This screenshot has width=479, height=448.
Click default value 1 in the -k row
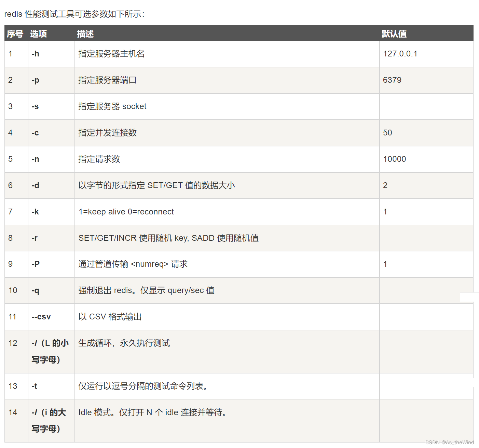point(385,212)
